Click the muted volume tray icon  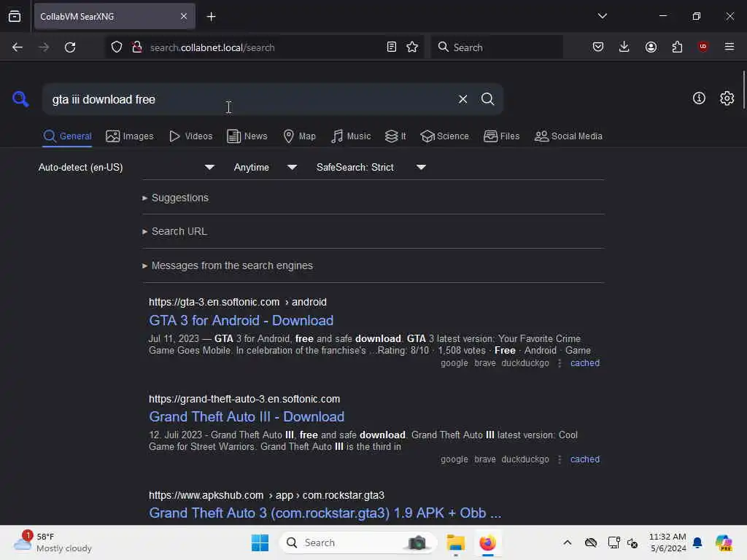pos(632,542)
